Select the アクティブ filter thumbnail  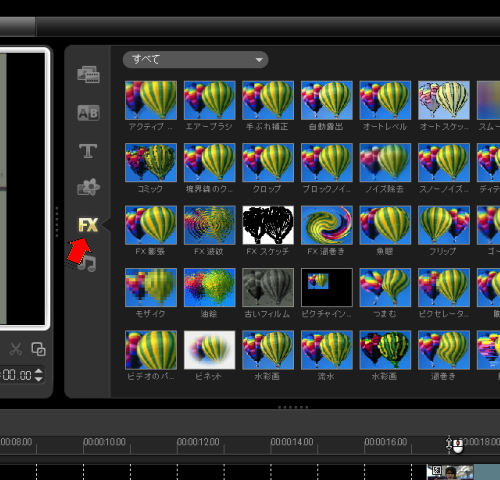coord(151,100)
